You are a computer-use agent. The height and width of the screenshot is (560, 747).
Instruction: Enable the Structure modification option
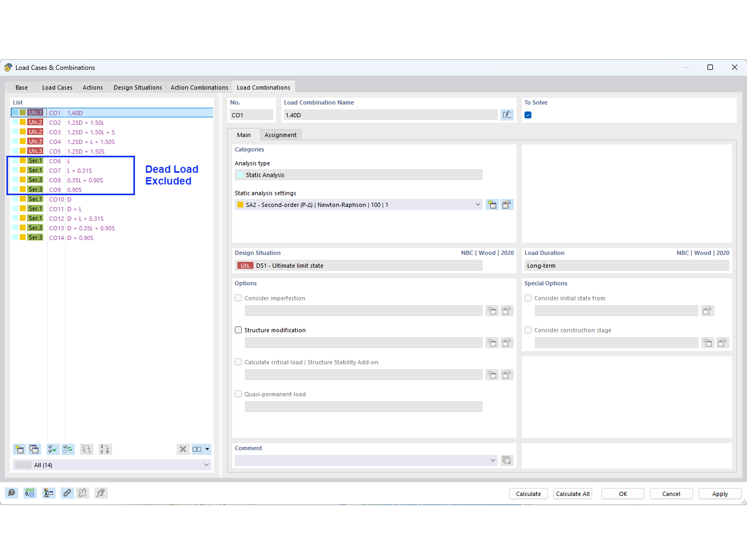pyautogui.click(x=238, y=330)
